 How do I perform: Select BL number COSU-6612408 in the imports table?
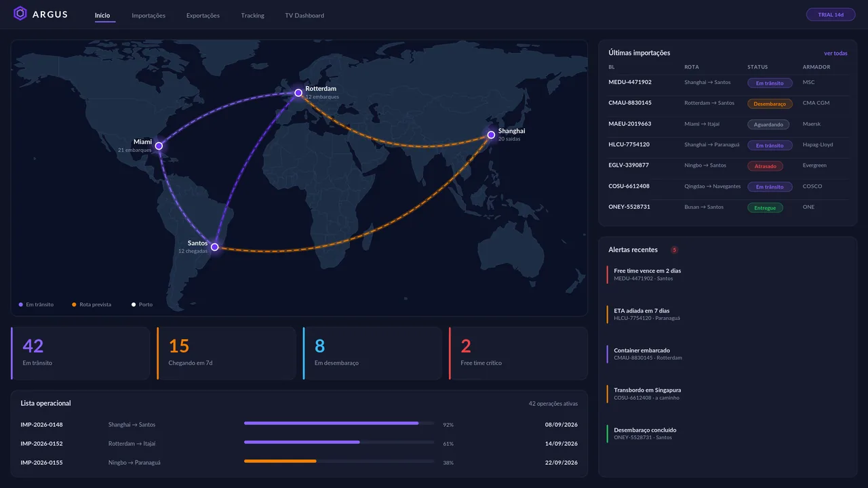pyautogui.click(x=629, y=186)
